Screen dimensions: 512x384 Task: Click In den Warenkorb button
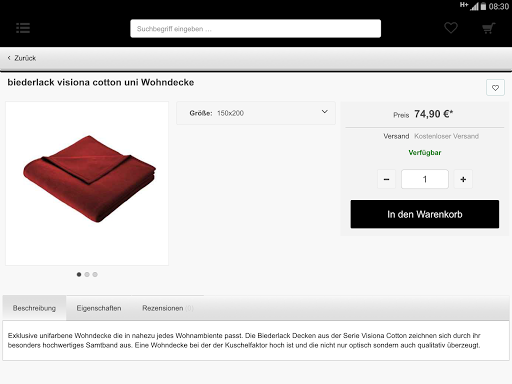pos(425,214)
